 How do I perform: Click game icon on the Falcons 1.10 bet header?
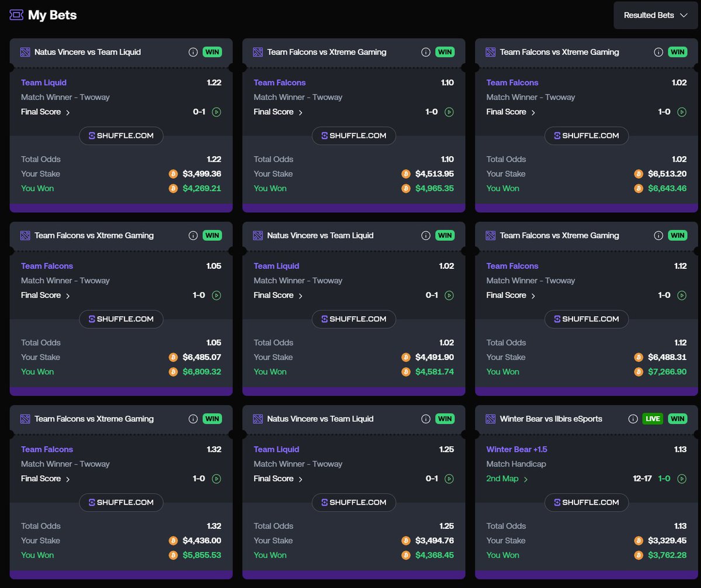[x=258, y=52]
